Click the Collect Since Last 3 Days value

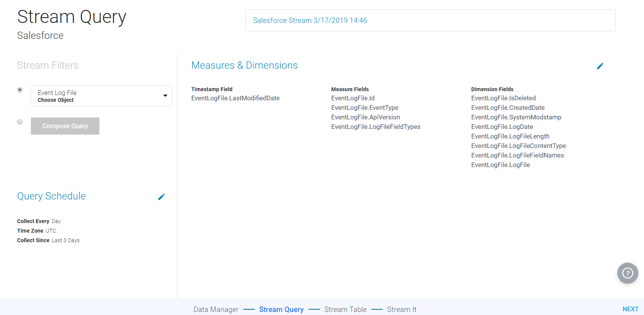point(66,240)
